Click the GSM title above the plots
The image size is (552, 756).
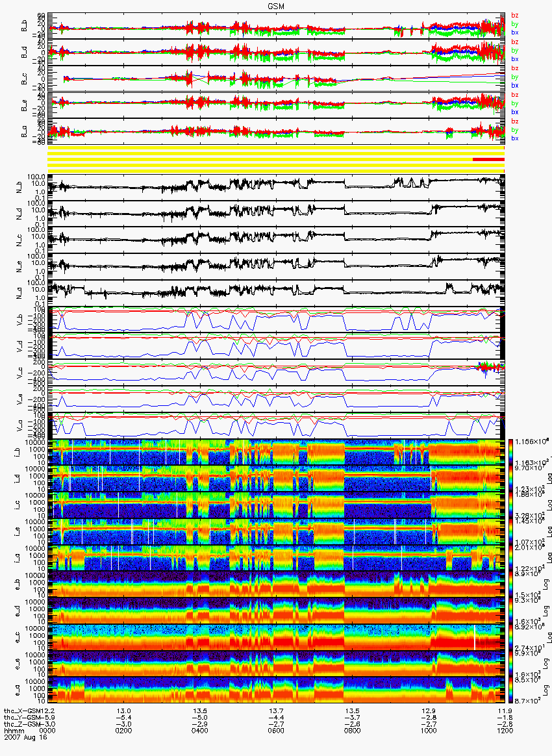click(276, 6)
